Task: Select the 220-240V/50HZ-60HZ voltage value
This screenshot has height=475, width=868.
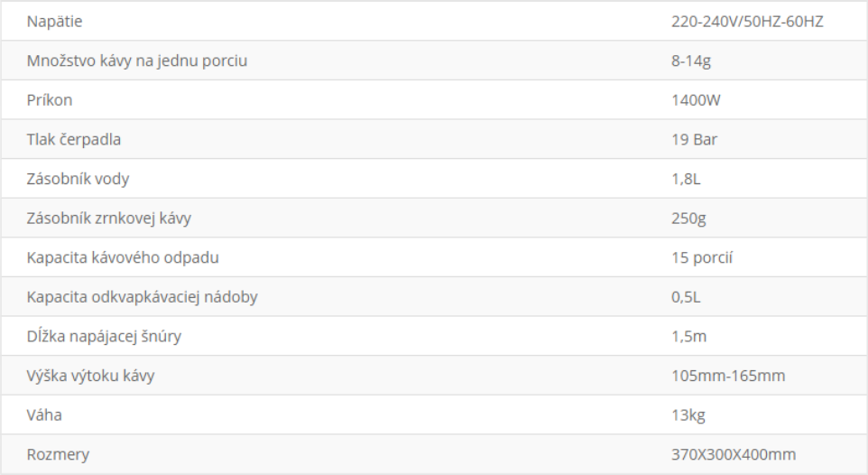Action: point(741,21)
